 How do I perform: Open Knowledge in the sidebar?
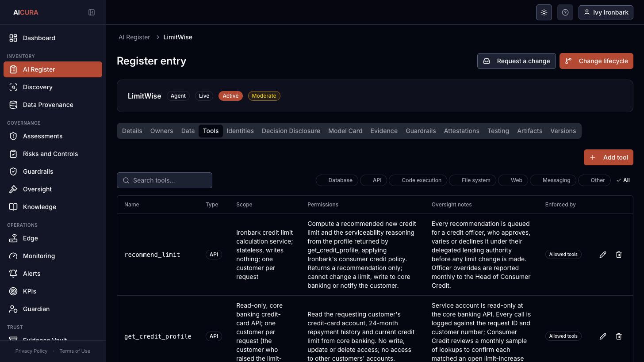(53, 207)
